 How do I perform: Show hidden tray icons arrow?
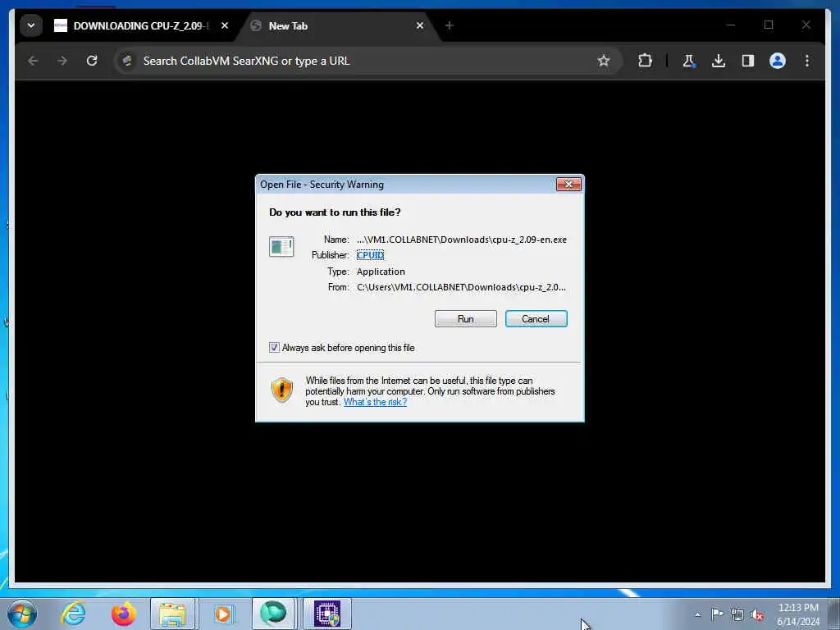[x=697, y=615]
